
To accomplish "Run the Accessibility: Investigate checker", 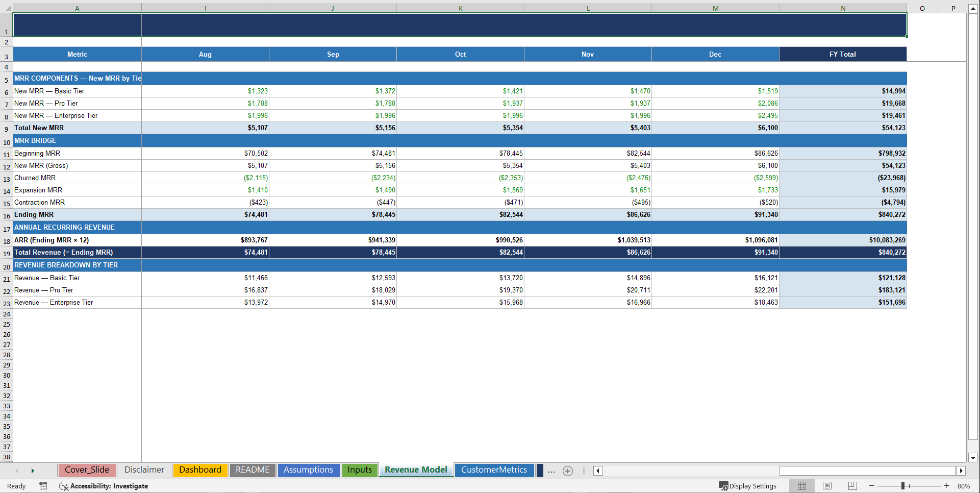I will [x=104, y=486].
